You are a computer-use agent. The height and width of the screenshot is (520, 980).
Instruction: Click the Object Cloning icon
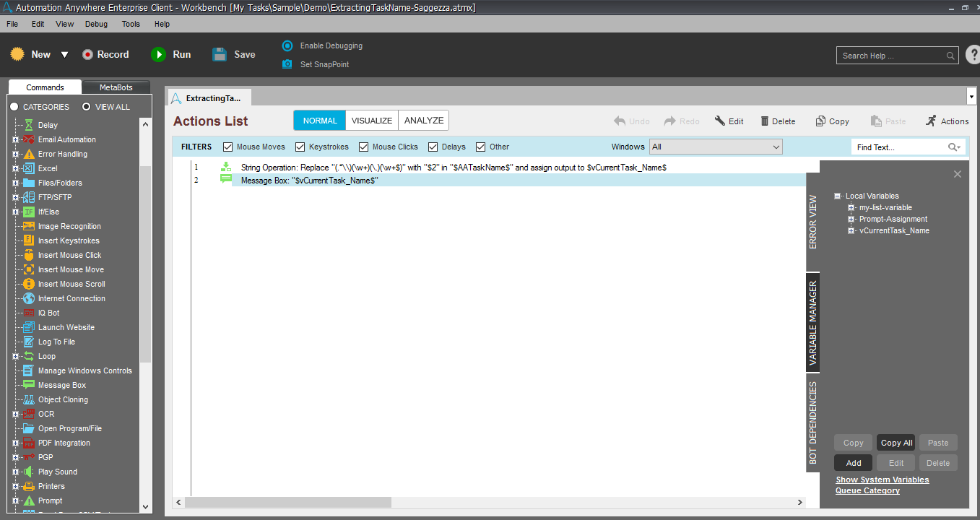click(29, 399)
